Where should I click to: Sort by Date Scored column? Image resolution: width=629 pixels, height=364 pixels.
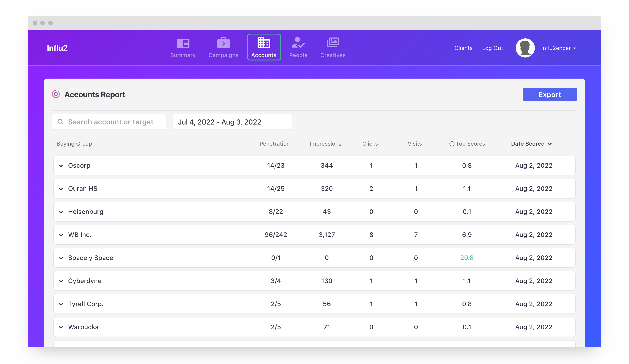pyautogui.click(x=531, y=144)
